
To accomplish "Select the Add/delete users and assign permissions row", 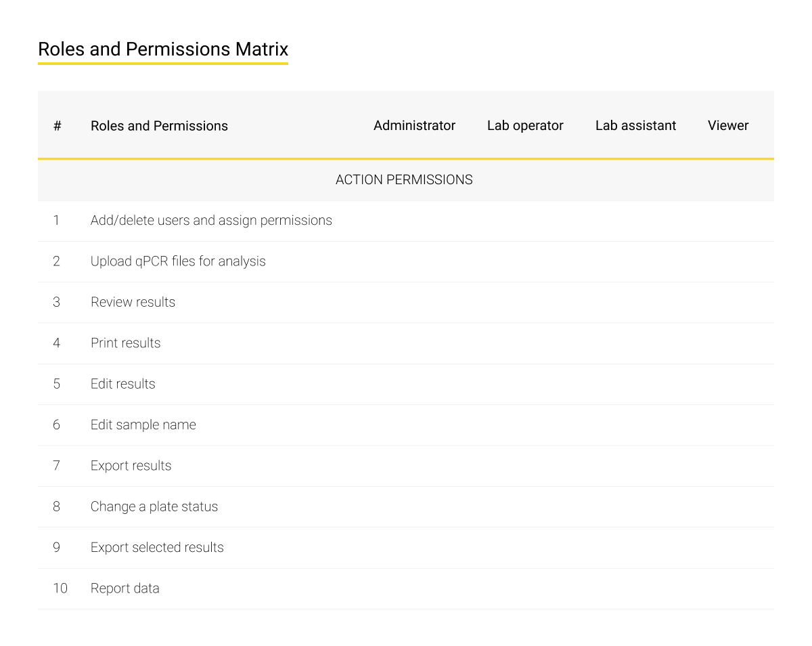I will 211,221.
